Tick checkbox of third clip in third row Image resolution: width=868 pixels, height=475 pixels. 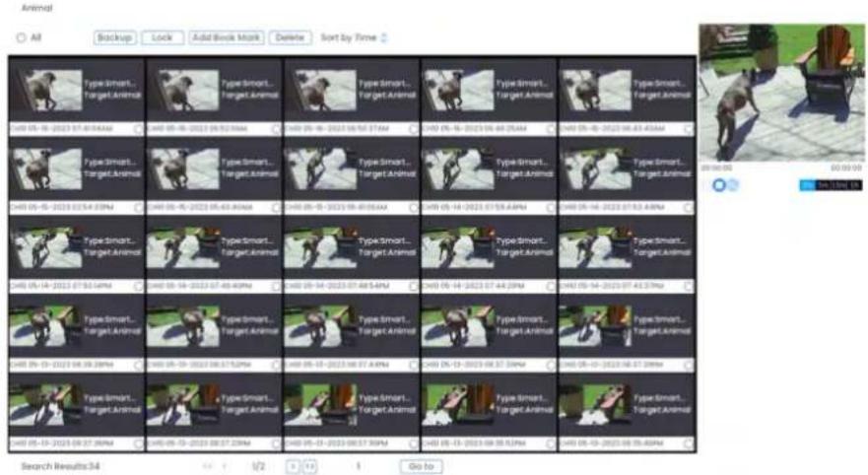coord(413,286)
